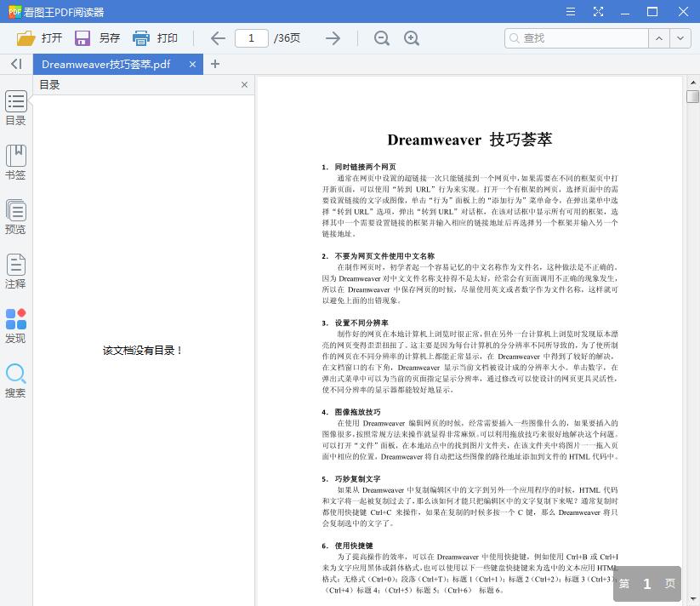Click the 另存 save-as button
The image size is (700, 606).
click(x=97, y=38)
